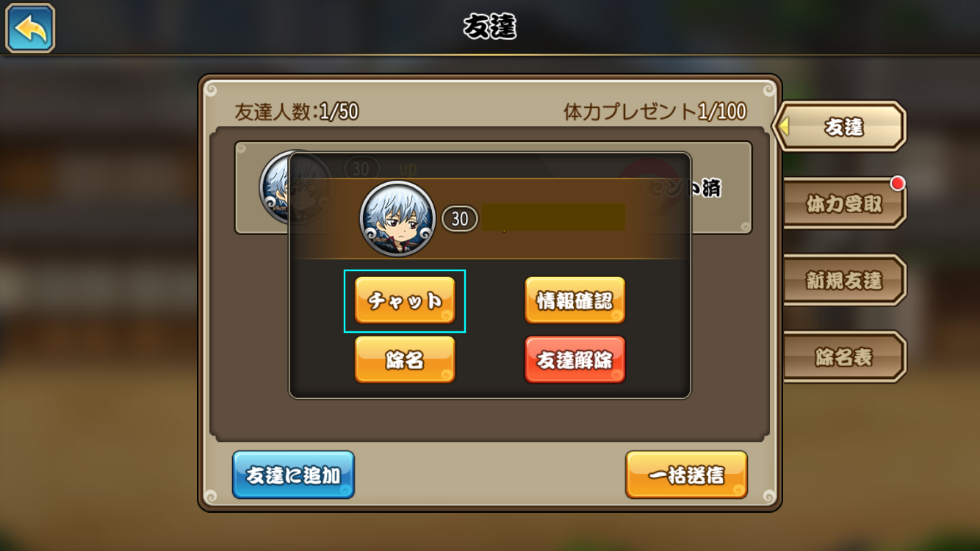Click the redacted player name field
This screenshot has width=980, height=551.
[552, 217]
